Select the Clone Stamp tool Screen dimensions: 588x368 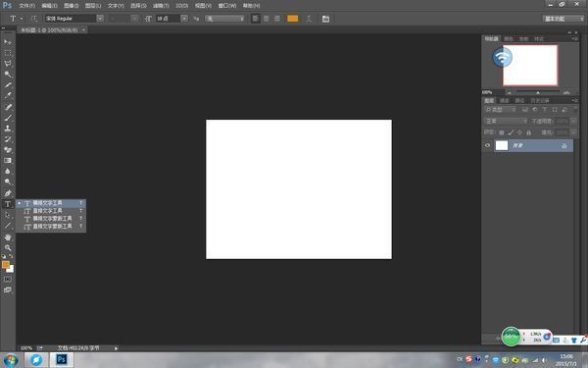click(x=8, y=128)
